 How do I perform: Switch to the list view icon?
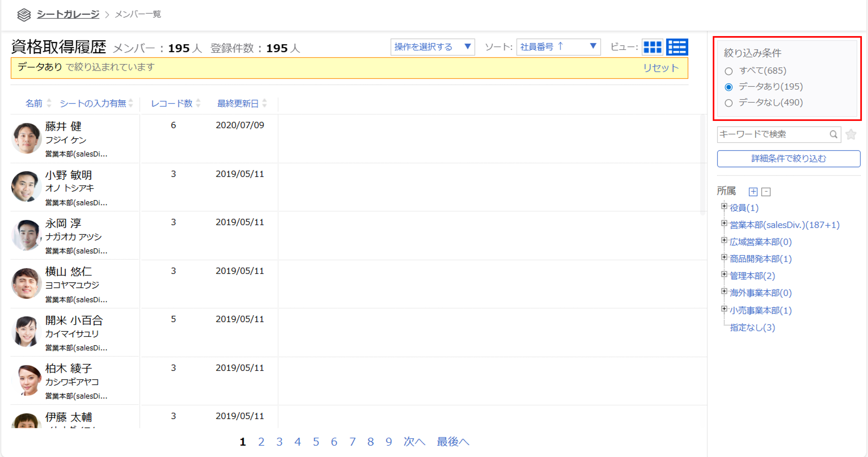point(677,47)
